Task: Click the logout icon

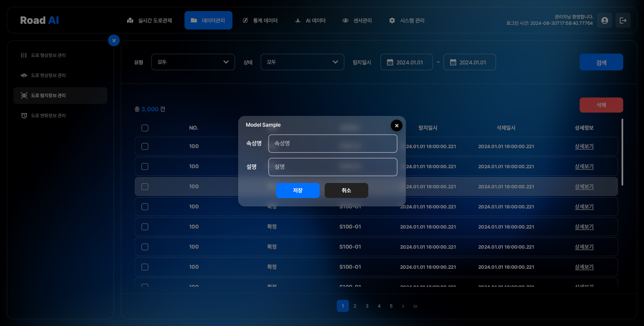Action: click(623, 20)
